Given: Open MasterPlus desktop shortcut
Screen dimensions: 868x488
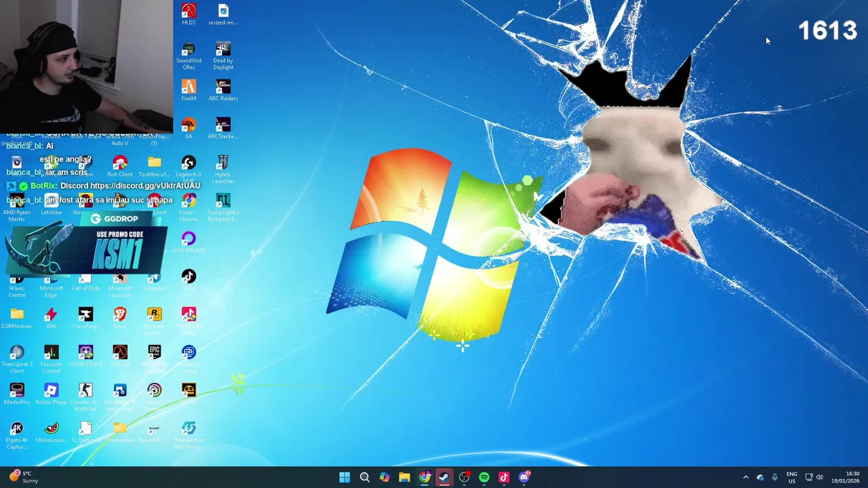Looking at the screenshot, I should tap(17, 394).
